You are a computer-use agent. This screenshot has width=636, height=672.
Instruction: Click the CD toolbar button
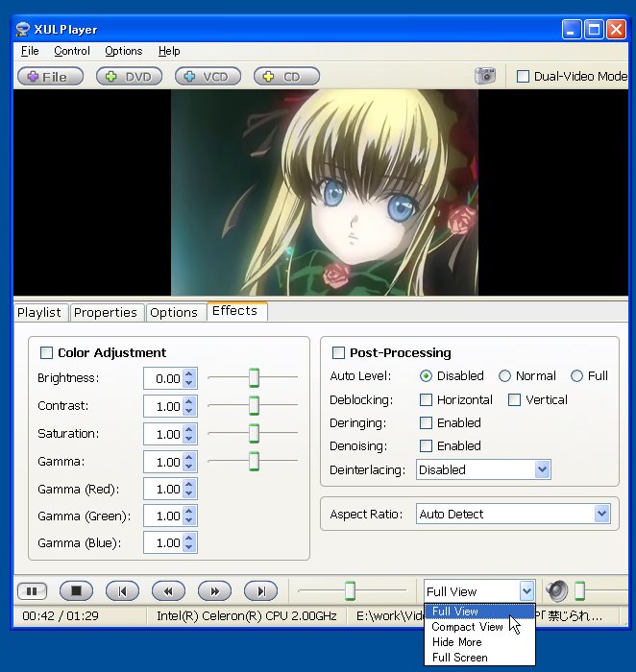(x=287, y=76)
